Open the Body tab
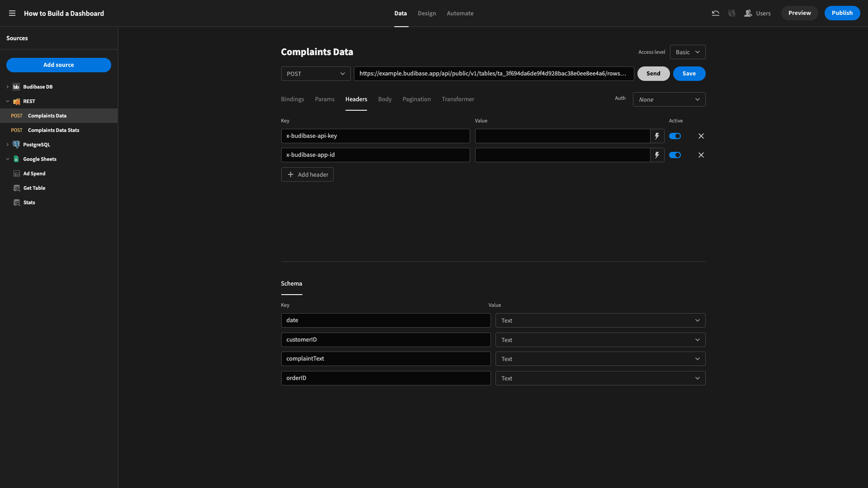The height and width of the screenshot is (488, 868). point(385,99)
